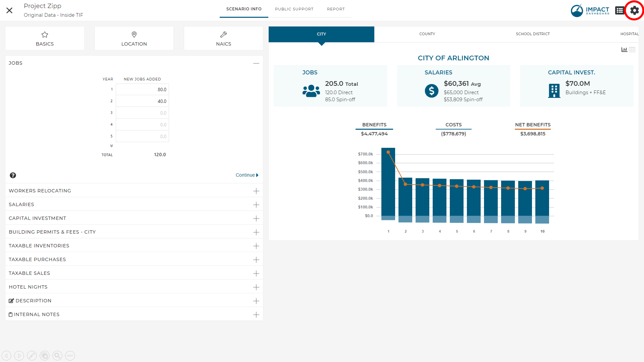Viewport: 644px width, 362px height.
Task: Switch to the Public Support tab
Action: 294,9
